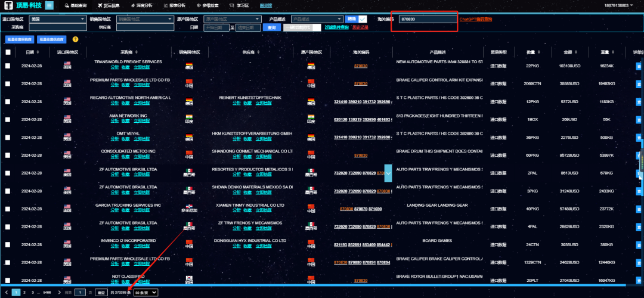Click 分析 link under CONSOLIDATED METCO INC
This screenshot has width=644, height=298.
(114, 156)
